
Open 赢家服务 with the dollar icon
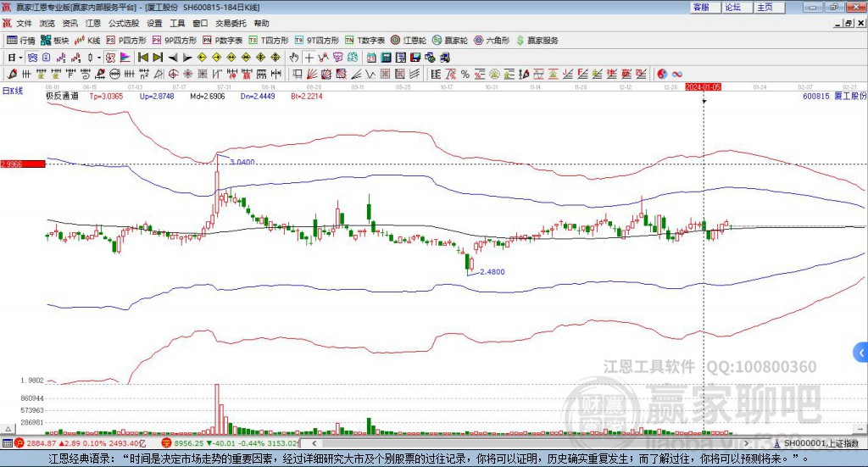(537, 41)
